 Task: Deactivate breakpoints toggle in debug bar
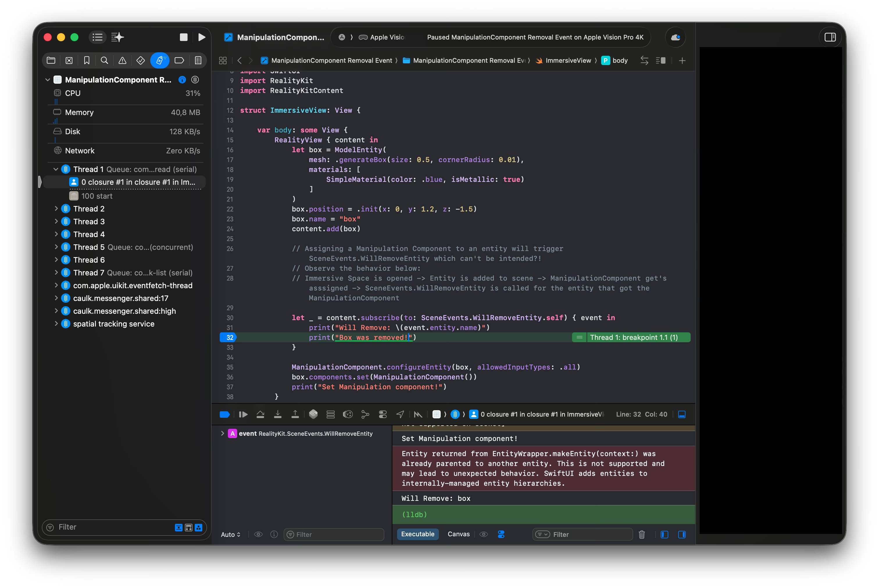[225, 414]
